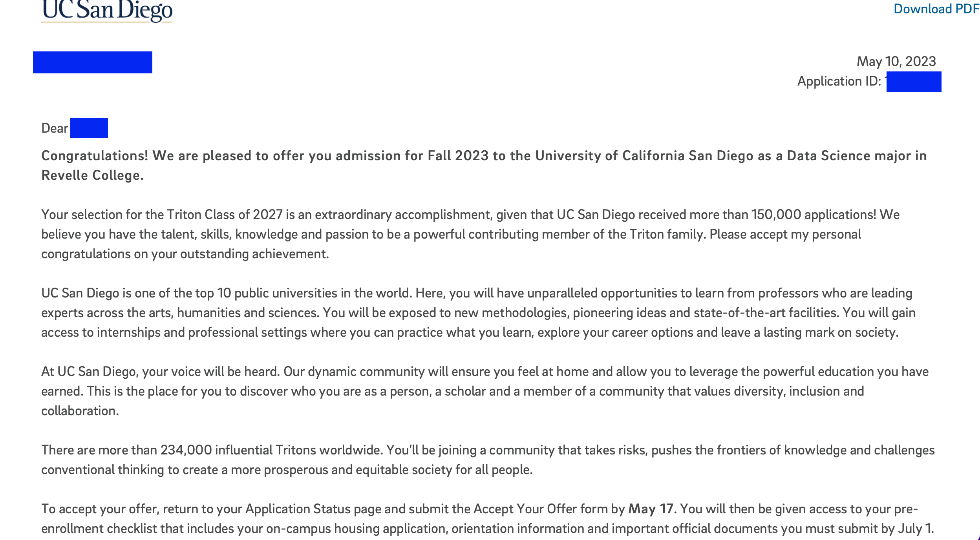Click the bold May 17 deadline
The image size is (980, 540).
[x=651, y=509]
